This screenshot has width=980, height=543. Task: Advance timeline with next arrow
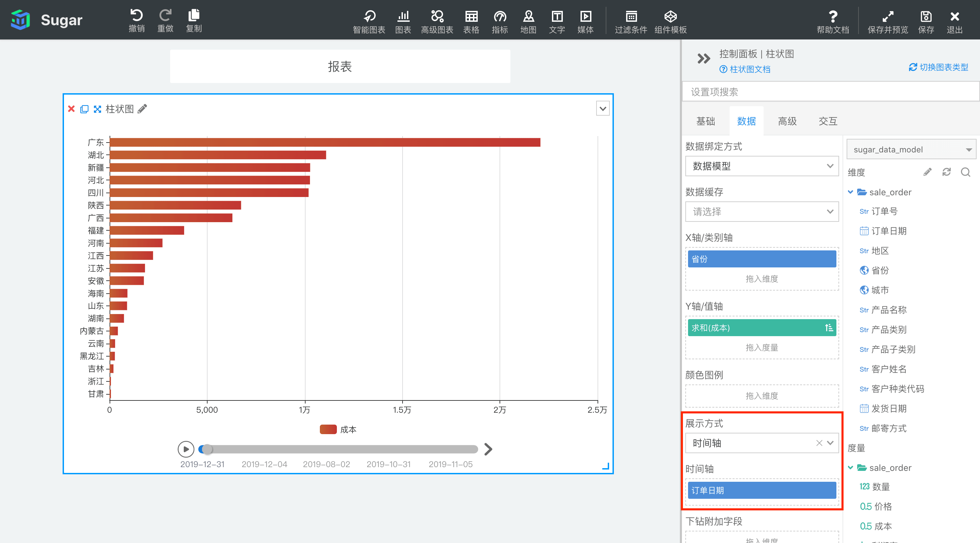[488, 449]
